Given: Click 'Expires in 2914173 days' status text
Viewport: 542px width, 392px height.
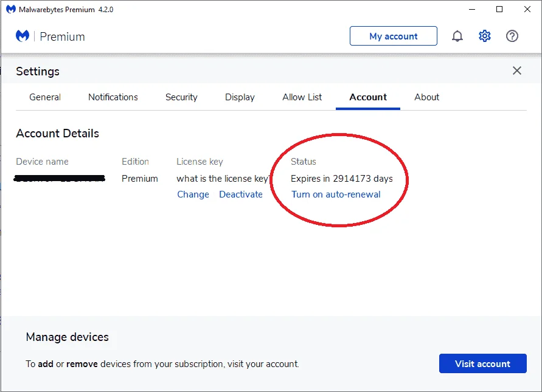Looking at the screenshot, I should point(341,179).
